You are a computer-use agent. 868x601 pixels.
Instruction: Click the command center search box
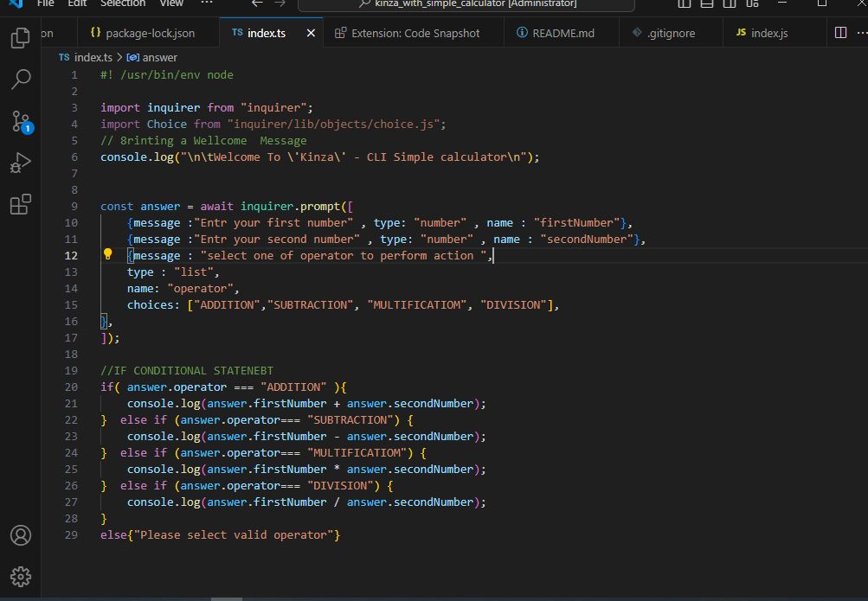point(466,4)
